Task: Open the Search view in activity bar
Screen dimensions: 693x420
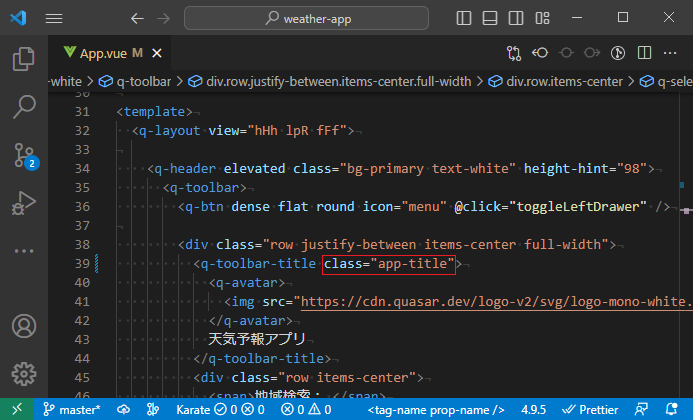Action: 23,107
